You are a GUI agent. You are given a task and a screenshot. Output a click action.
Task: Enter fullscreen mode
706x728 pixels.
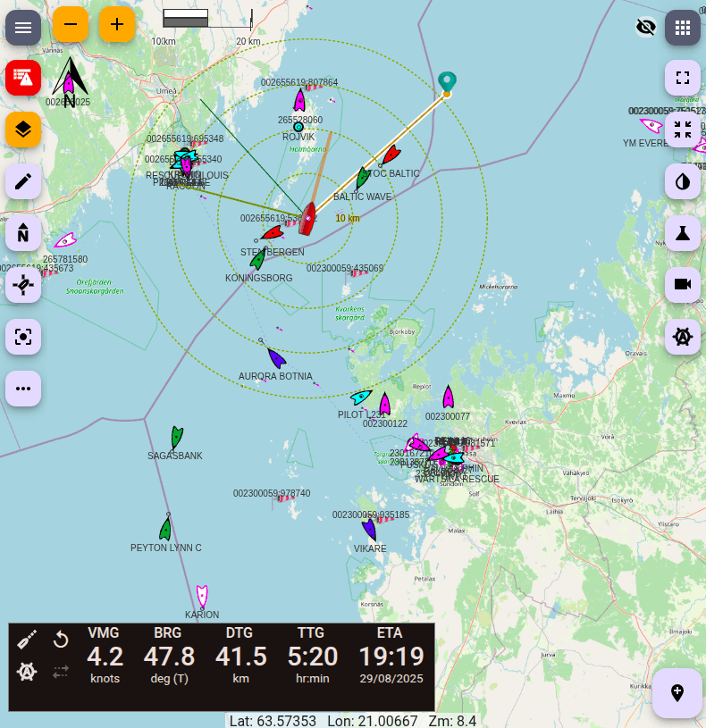(x=683, y=78)
